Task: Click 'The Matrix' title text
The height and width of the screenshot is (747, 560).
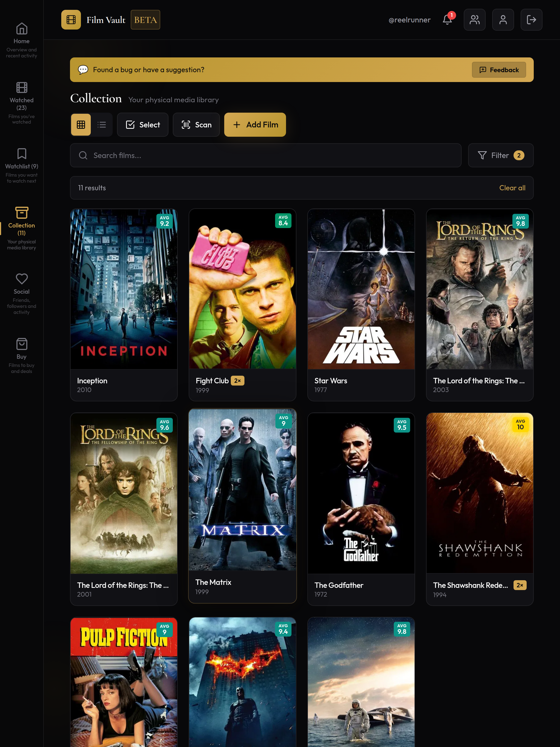Action: pos(213,582)
